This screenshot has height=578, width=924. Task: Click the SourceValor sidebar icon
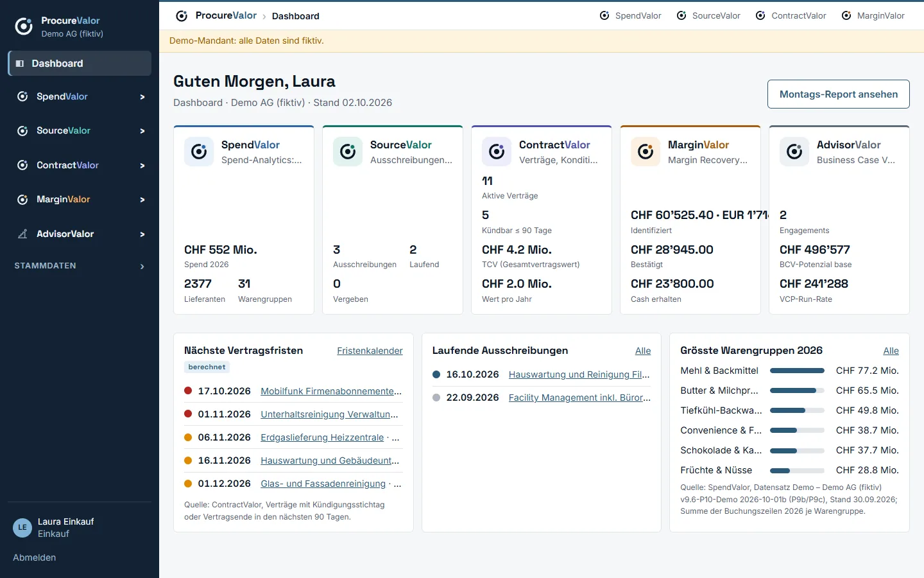22,131
